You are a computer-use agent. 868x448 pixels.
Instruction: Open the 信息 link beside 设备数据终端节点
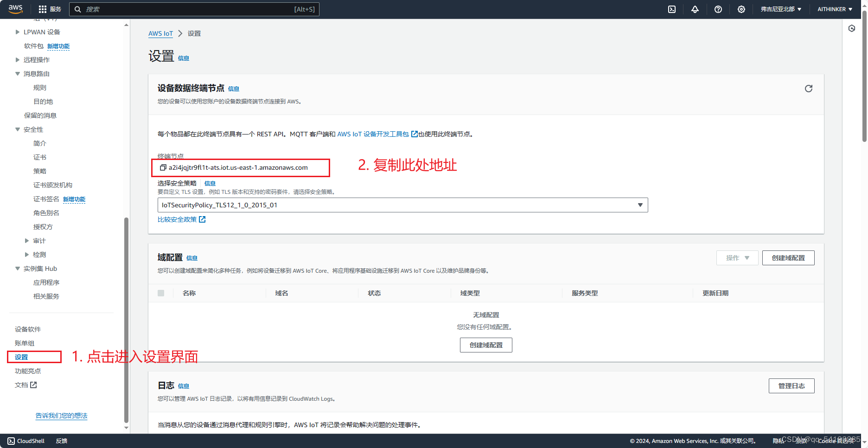point(234,89)
